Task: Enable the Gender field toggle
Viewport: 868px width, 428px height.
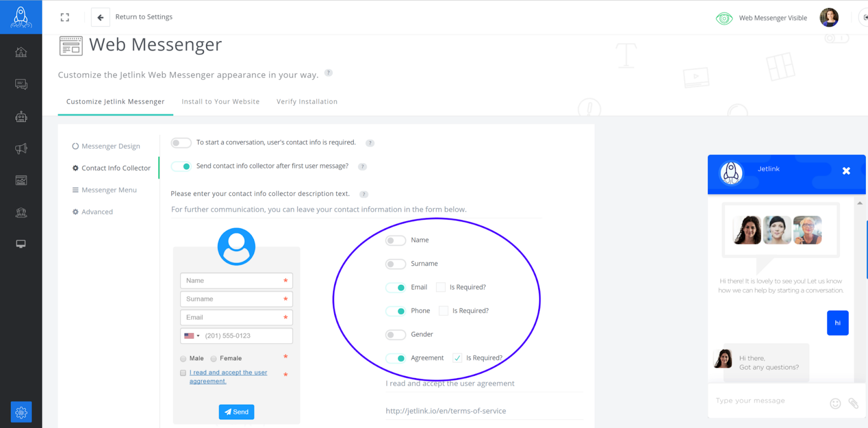Action: click(395, 335)
